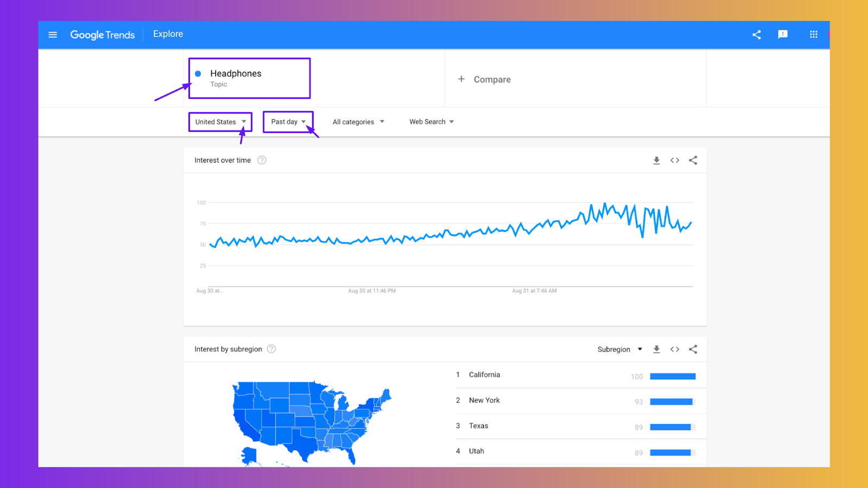Open the United States region dropdown
Screen dimensions: 868x488
click(220, 122)
